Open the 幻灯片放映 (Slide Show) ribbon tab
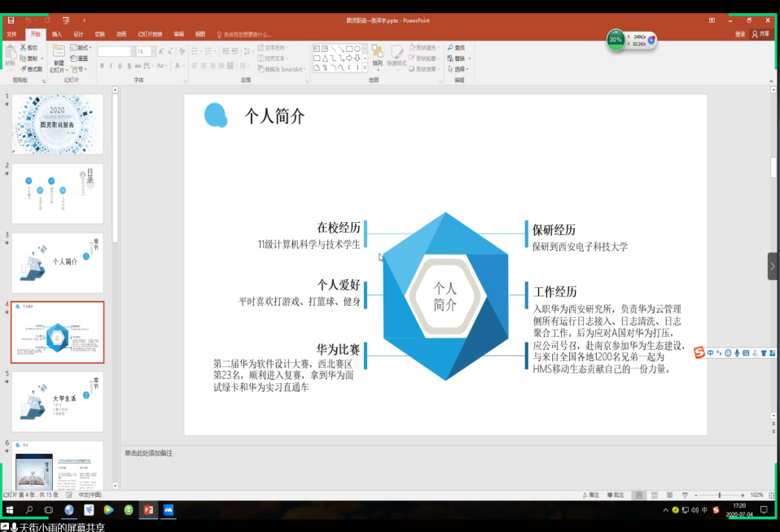This screenshot has width=780, height=532. (150, 34)
